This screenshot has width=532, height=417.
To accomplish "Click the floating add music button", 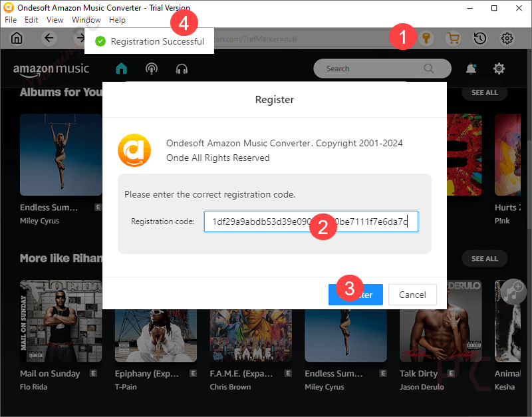I will click(513, 292).
